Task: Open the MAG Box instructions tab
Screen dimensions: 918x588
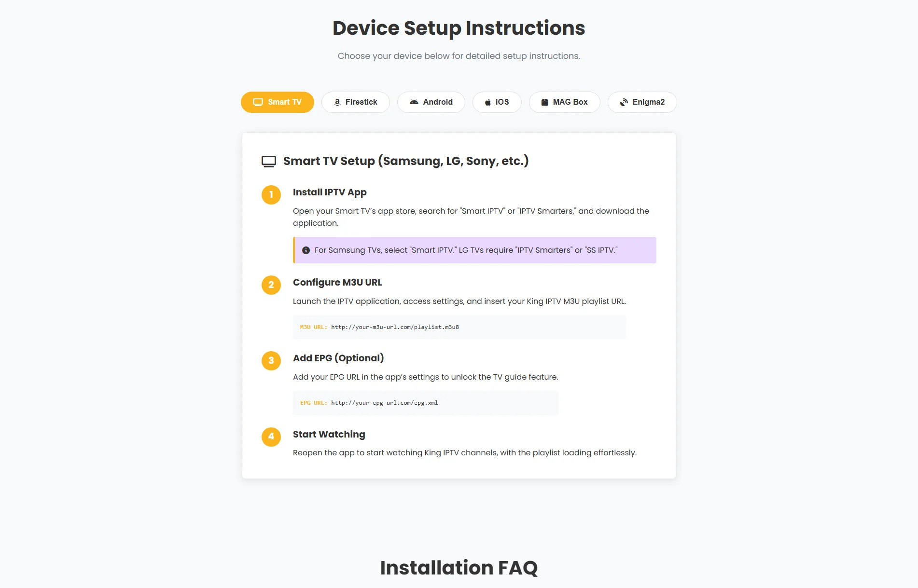Action: coord(564,102)
